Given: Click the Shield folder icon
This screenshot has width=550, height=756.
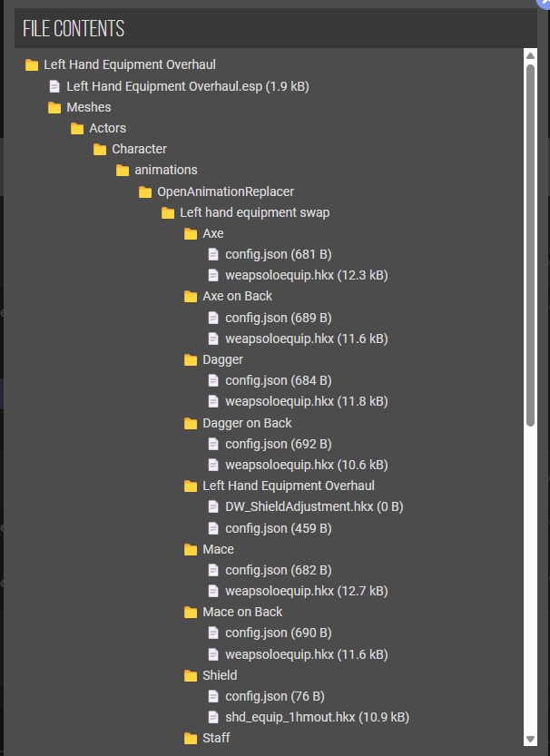Looking at the screenshot, I should 191,675.
